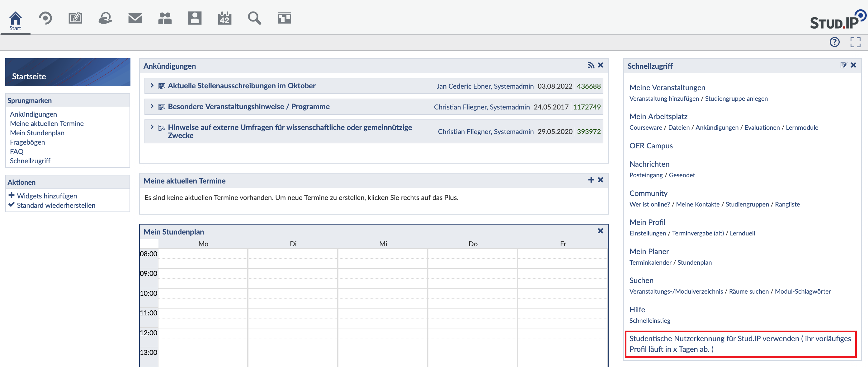Open Courseware link
Viewport: 868px width, 367px height.
pos(646,128)
